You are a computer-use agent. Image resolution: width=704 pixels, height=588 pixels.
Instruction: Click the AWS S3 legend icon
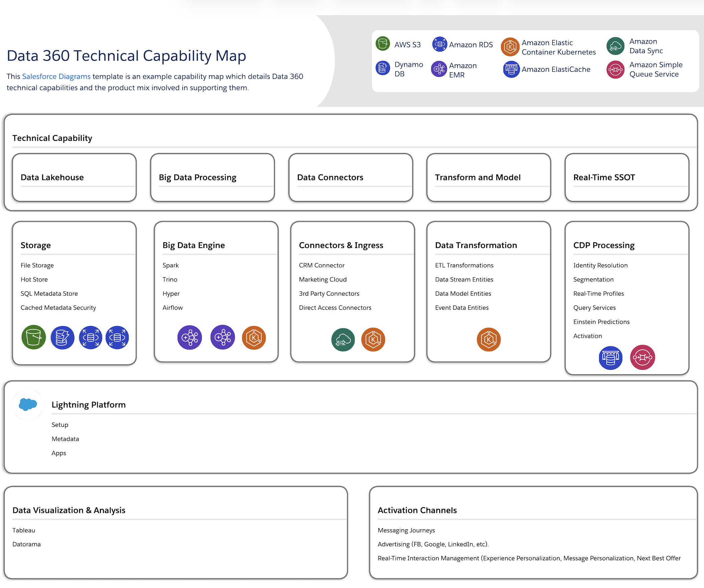[x=382, y=44]
